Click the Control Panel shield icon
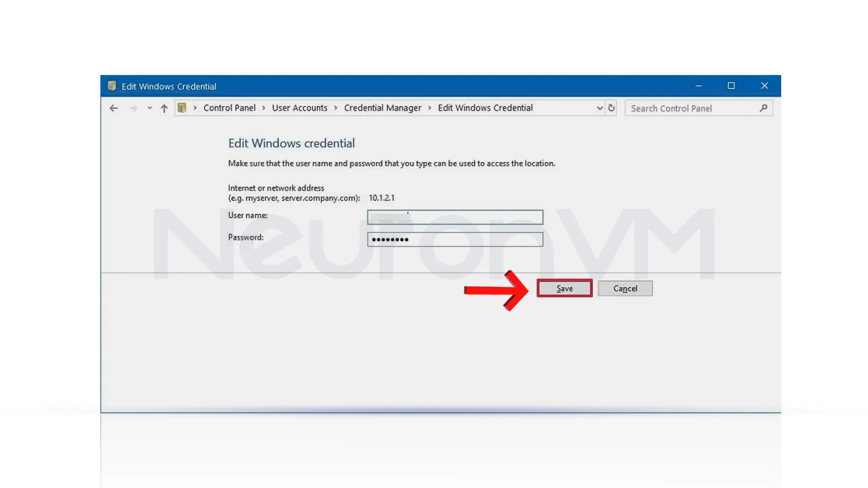868x488 pixels. [181, 108]
